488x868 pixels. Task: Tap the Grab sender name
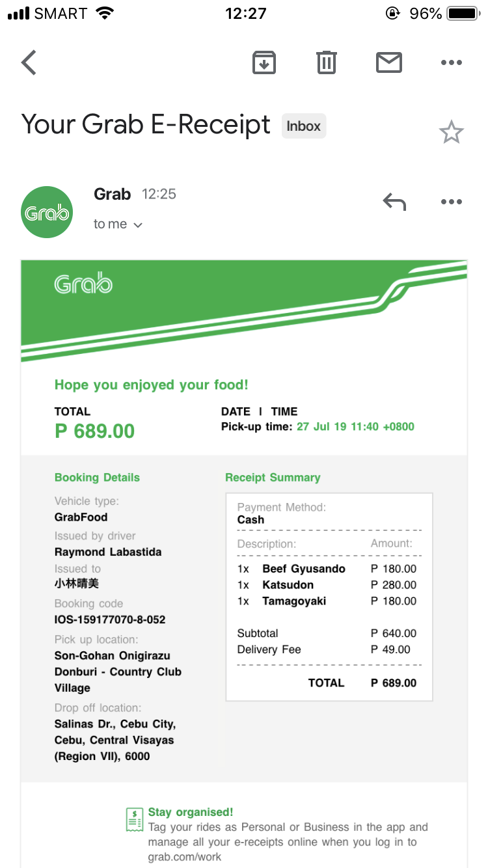coord(112,194)
